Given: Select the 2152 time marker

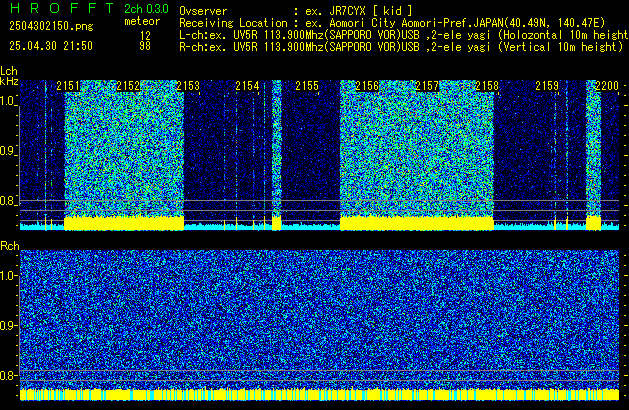Looking at the screenshot, I should [x=128, y=86].
